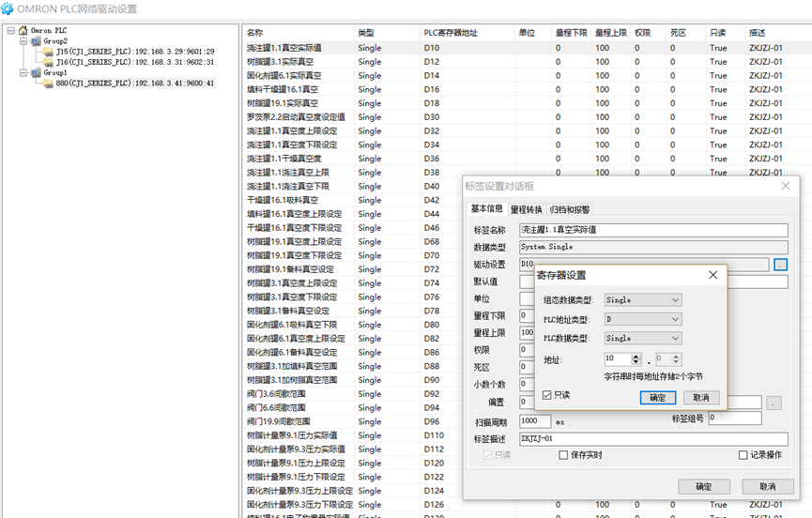This screenshot has height=518, width=812.
Task: Click the 880 device folder icon
Action: coord(49,84)
